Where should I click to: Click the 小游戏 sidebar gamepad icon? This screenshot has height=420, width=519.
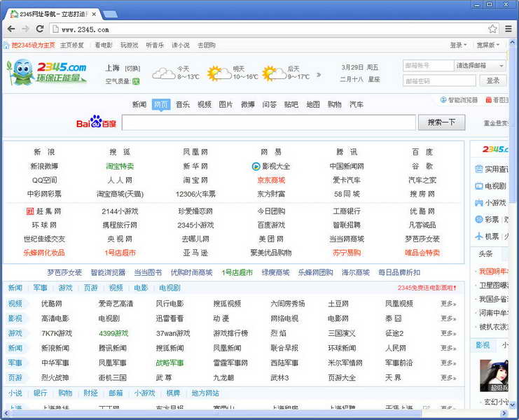click(478, 203)
